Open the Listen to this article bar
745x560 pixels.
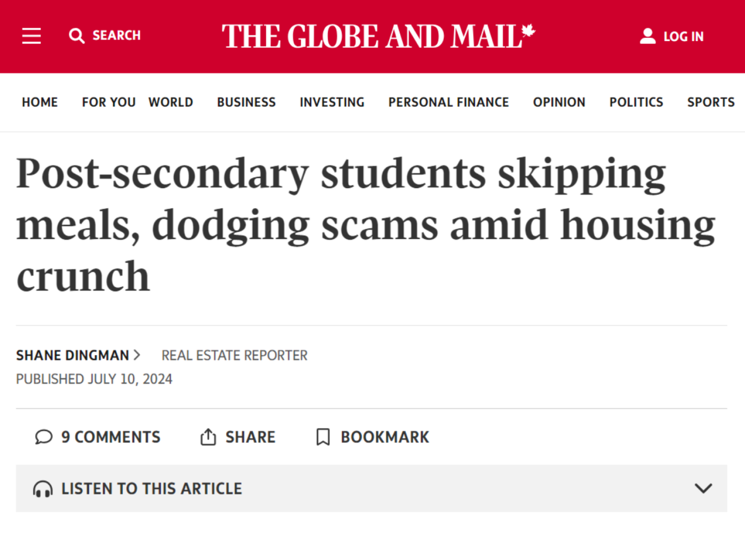click(371, 489)
